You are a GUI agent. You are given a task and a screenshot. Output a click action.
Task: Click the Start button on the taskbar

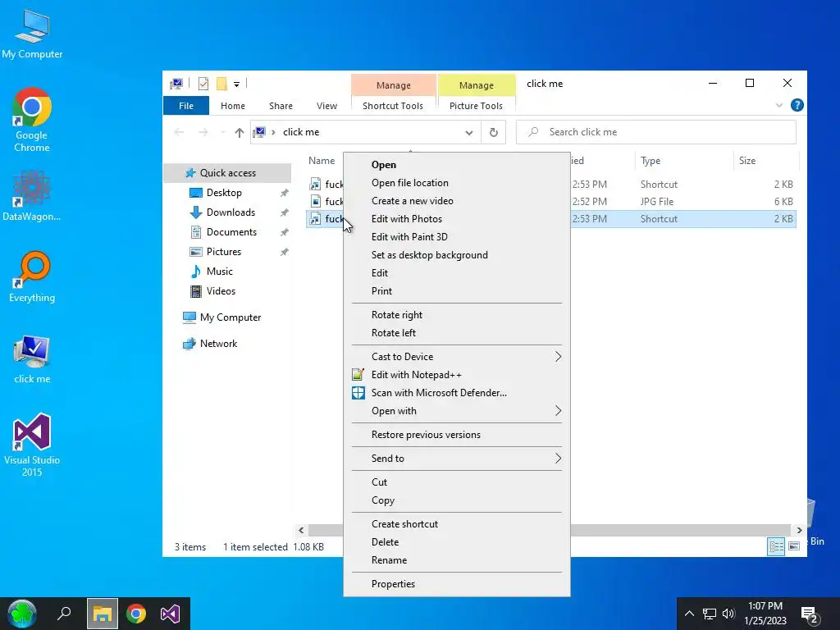(22, 614)
